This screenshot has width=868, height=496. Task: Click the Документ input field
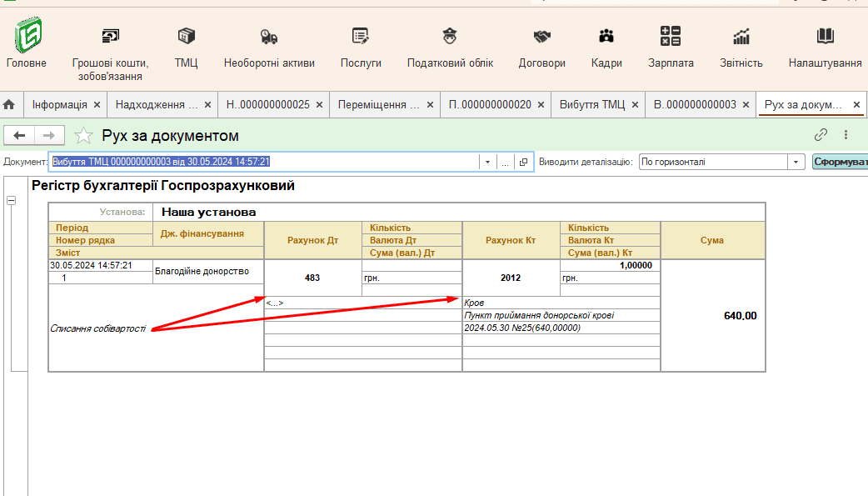tap(264, 163)
